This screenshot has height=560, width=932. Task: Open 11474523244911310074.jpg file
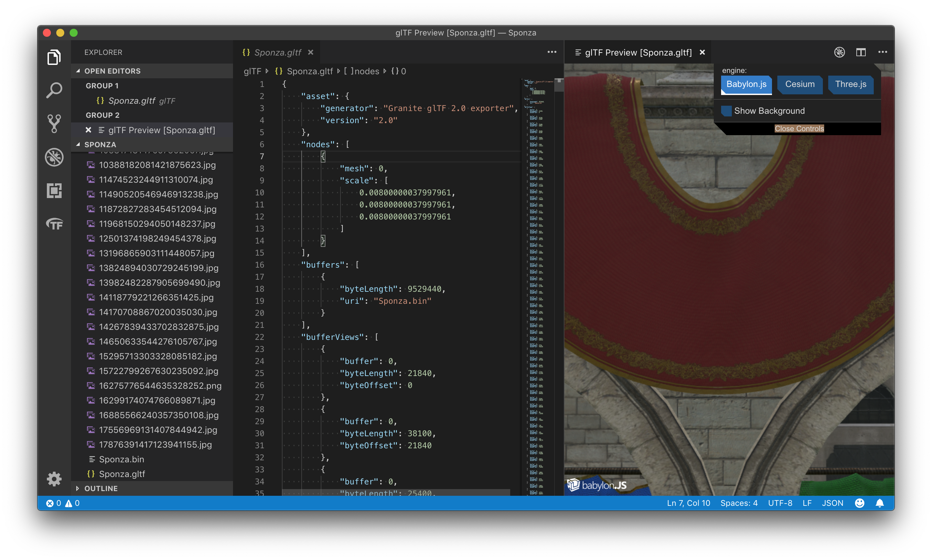(152, 180)
